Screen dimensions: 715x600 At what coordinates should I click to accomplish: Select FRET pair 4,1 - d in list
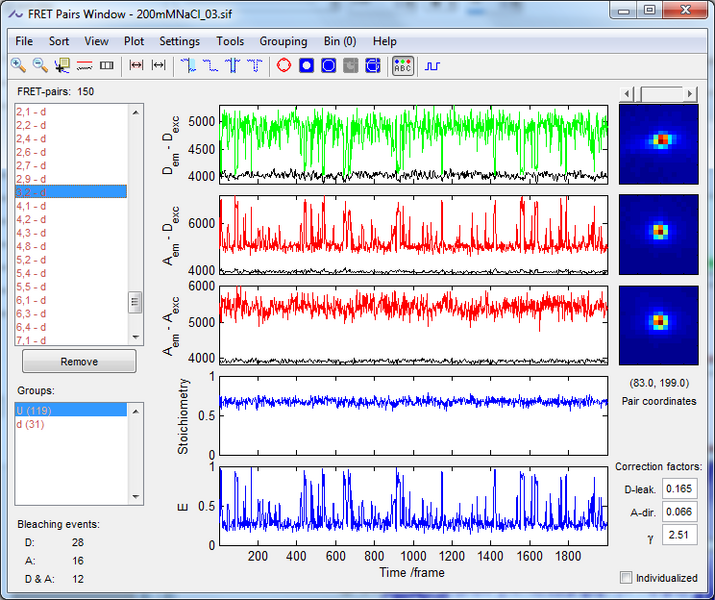point(31,205)
